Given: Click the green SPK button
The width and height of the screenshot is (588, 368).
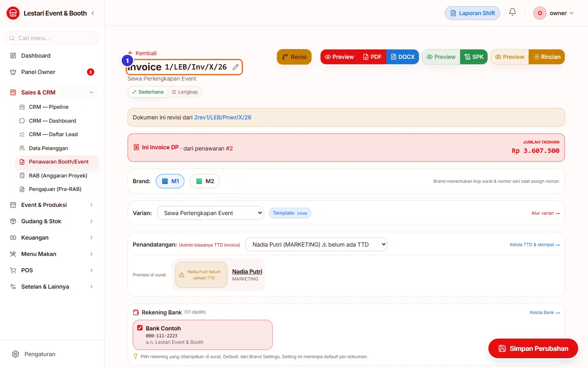Looking at the screenshot, I should coord(474,57).
